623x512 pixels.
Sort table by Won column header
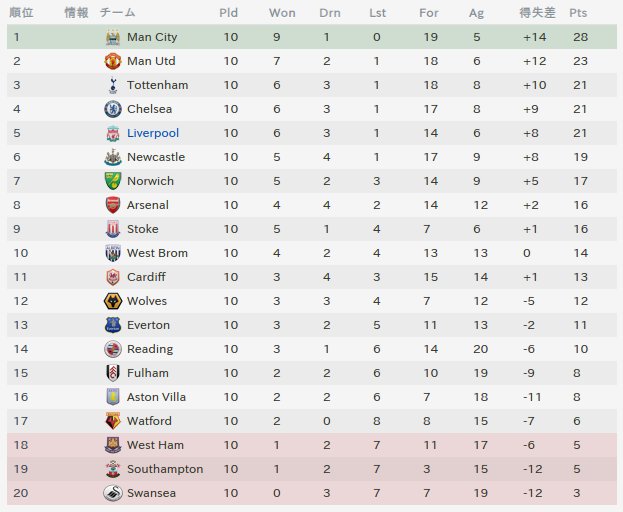point(282,13)
